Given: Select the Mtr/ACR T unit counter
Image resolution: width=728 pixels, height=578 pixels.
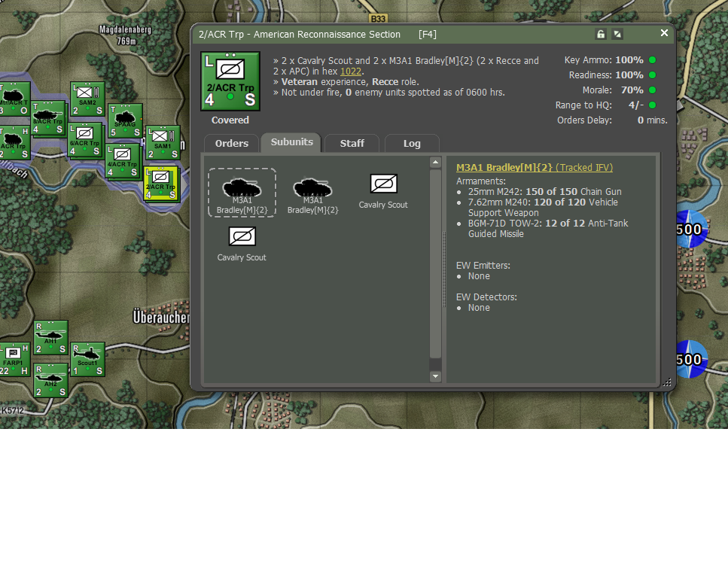Looking at the screenshot, I should point(14,99).
